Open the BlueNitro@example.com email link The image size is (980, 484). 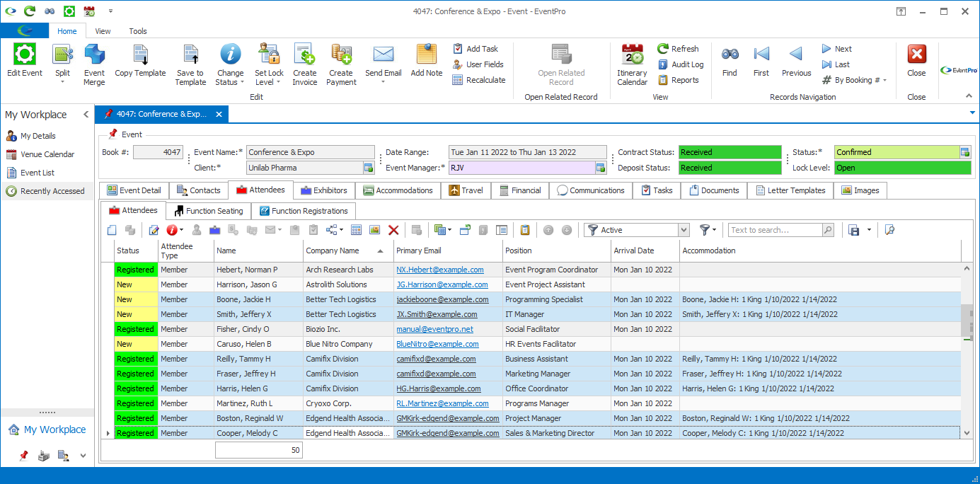[x=437, y=344]
